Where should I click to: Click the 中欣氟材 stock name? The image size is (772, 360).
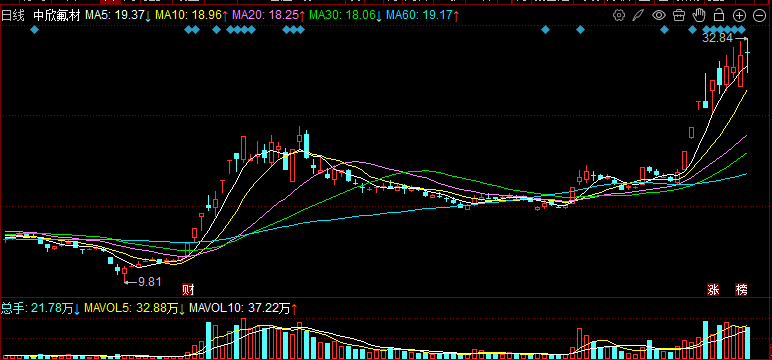[x=56, y=16]
